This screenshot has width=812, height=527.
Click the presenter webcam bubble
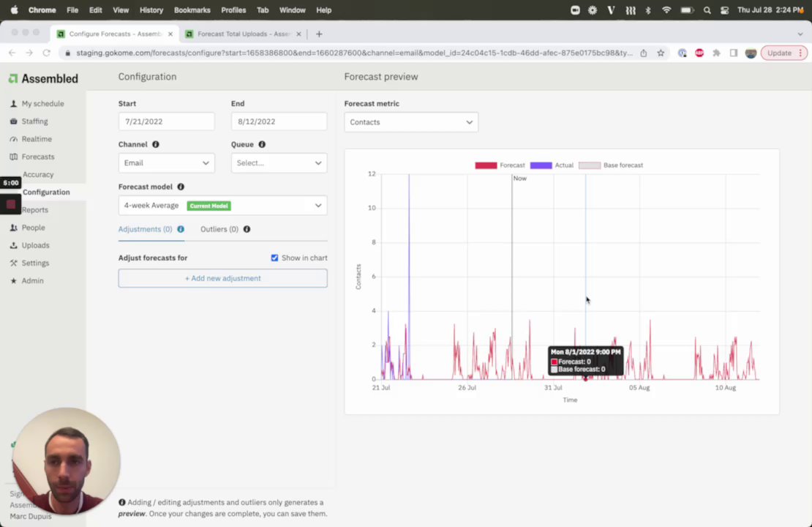click(x=66, y=461)
